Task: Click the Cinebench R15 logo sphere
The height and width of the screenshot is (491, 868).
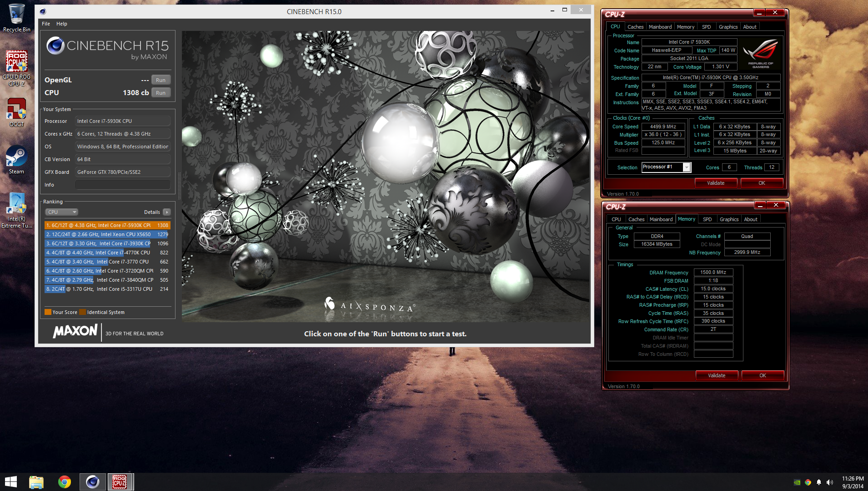Action: [55, 46]
